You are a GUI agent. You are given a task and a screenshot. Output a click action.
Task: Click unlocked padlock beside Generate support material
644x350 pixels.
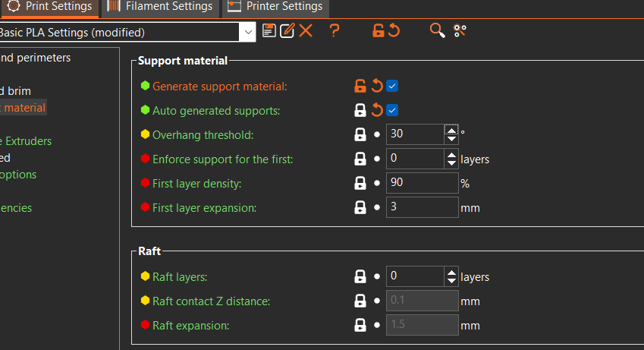click(360, 86)
